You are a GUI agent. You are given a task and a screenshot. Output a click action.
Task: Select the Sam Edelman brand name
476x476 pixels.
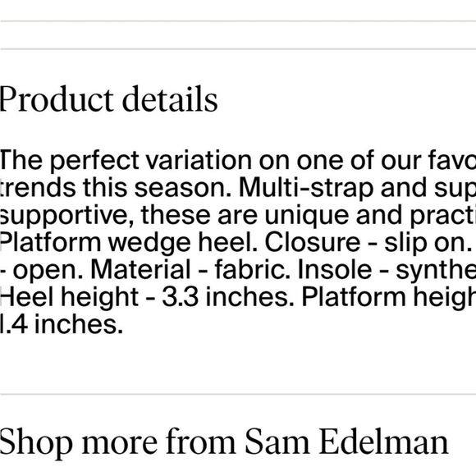click(346, 442)
